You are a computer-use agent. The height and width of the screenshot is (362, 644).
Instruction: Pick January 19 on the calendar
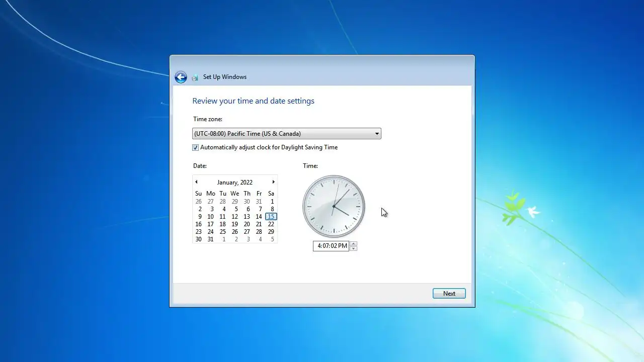tap(235, 224)
